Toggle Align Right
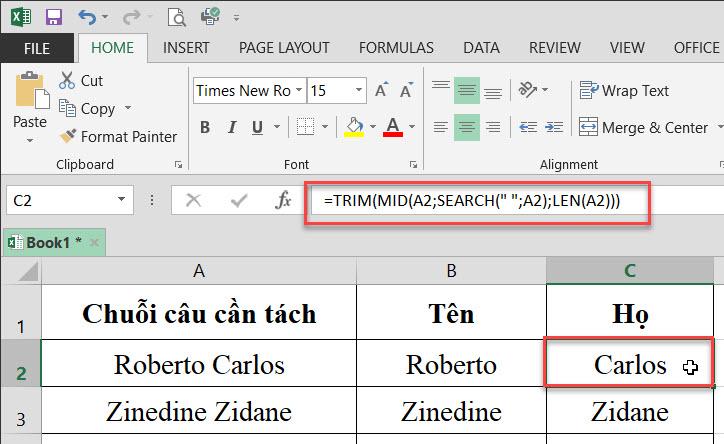 493,127
